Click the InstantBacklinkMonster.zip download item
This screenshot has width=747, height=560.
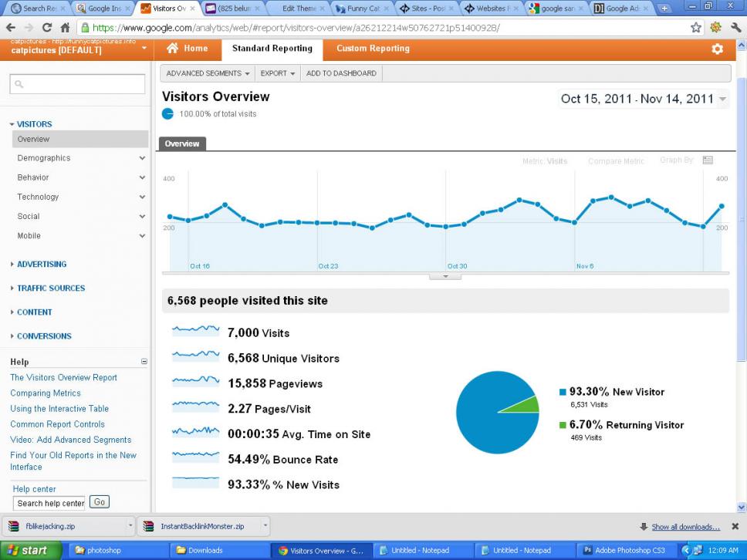(198, 526)
